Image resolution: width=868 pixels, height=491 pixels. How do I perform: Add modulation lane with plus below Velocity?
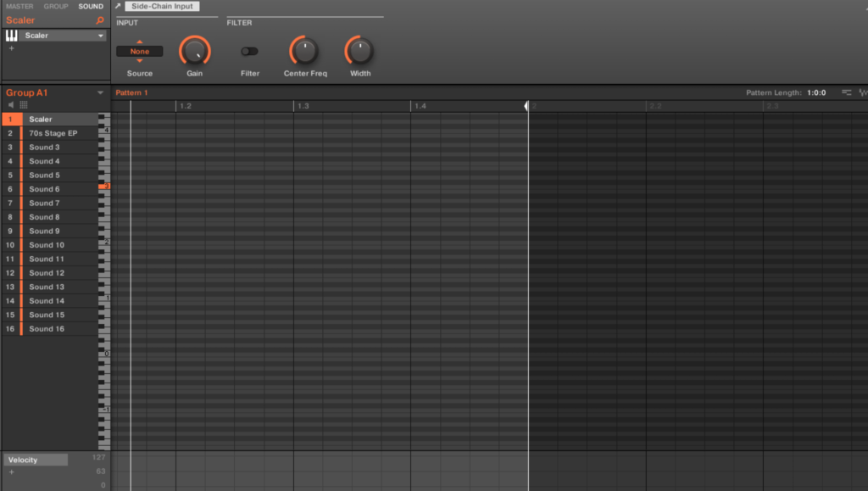pos(11,471)
